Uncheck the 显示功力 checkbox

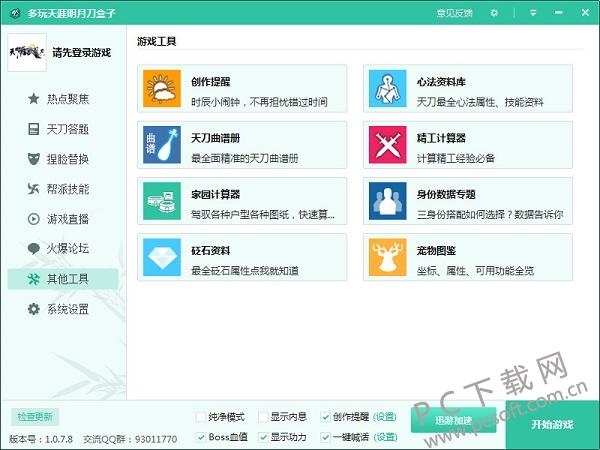263,437
